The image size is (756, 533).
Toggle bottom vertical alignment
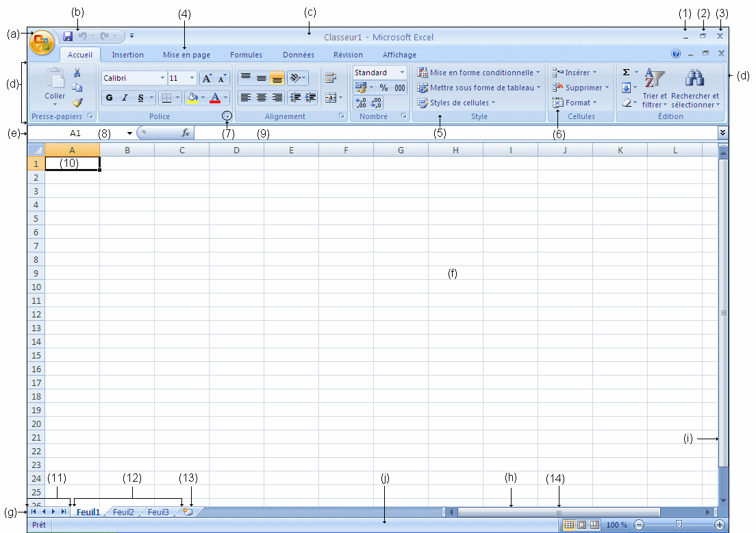click(x=277, y=77)
